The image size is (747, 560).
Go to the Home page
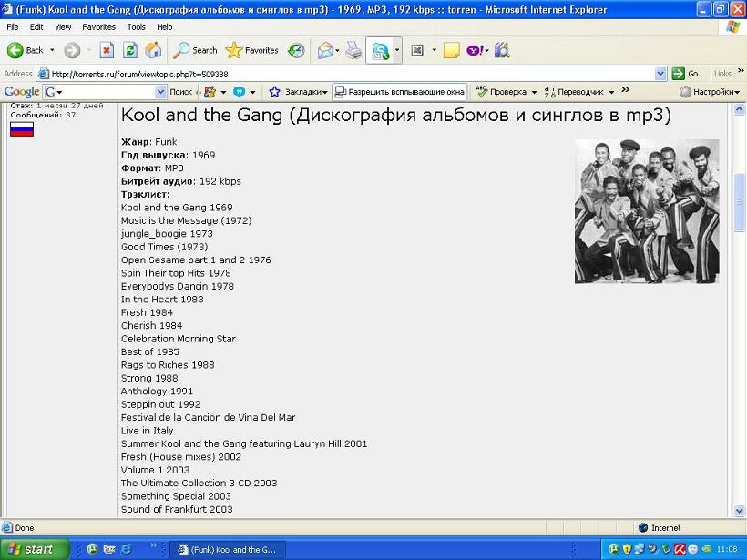pos(153,50)
